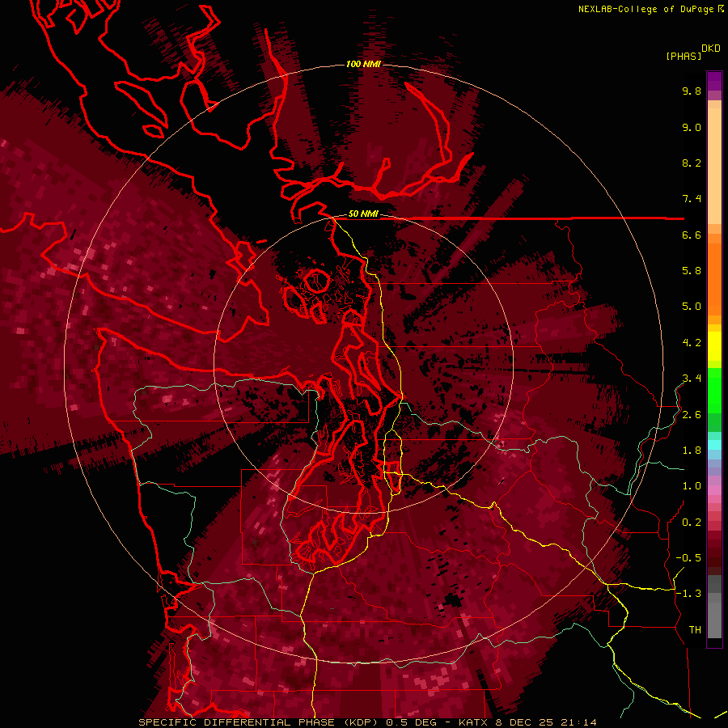
Task: Click the 100 NMI range ring label
Action: click(x=363, y=64)
